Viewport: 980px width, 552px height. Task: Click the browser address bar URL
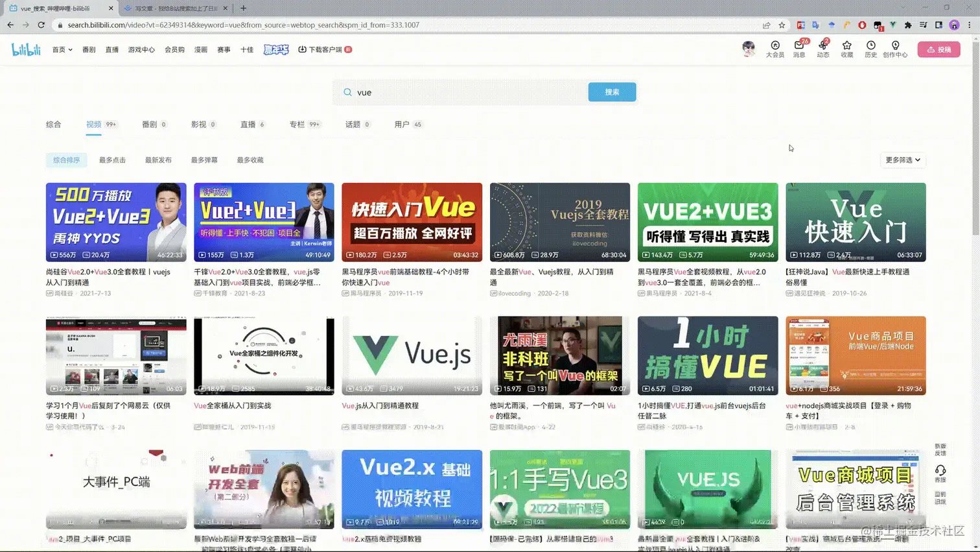243,25
